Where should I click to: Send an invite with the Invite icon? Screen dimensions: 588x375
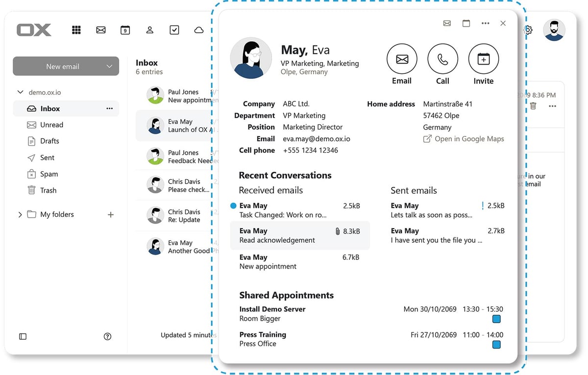pyautogui.click(x=483, y=60)
